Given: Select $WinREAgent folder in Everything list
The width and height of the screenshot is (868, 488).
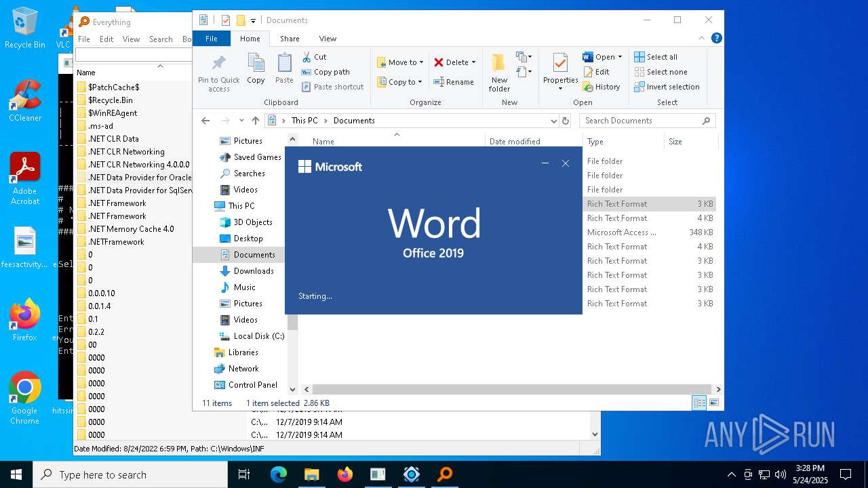Looking at the screenshot, I should [x=112, y=113].
